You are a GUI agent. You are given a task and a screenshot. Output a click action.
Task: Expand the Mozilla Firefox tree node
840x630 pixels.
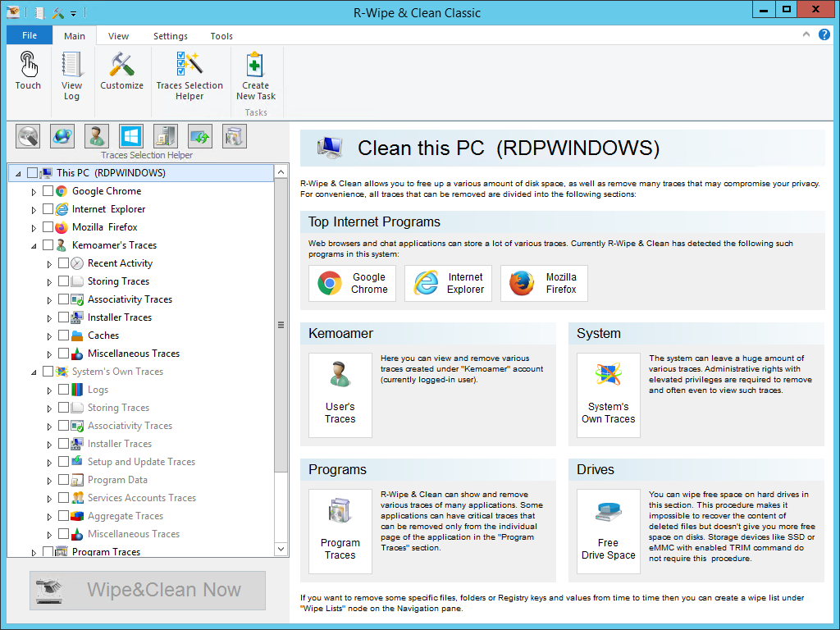click(x=34, y=228)
